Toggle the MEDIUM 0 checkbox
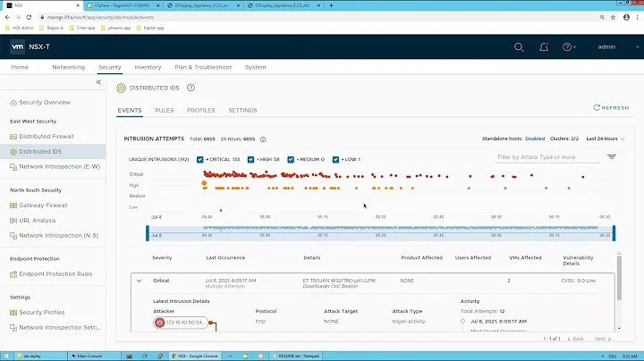The image size is (644, 361). click(x=291, y=160)
